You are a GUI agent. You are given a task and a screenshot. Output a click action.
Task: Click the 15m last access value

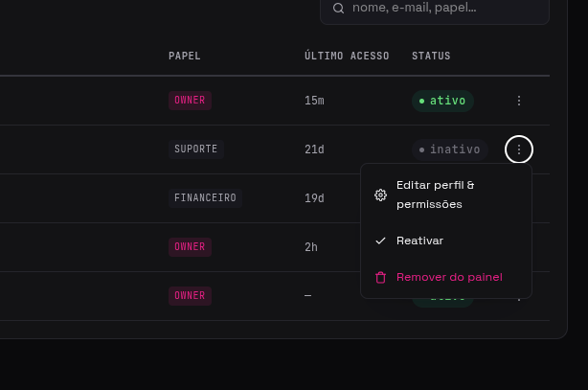tap(314, 101)
